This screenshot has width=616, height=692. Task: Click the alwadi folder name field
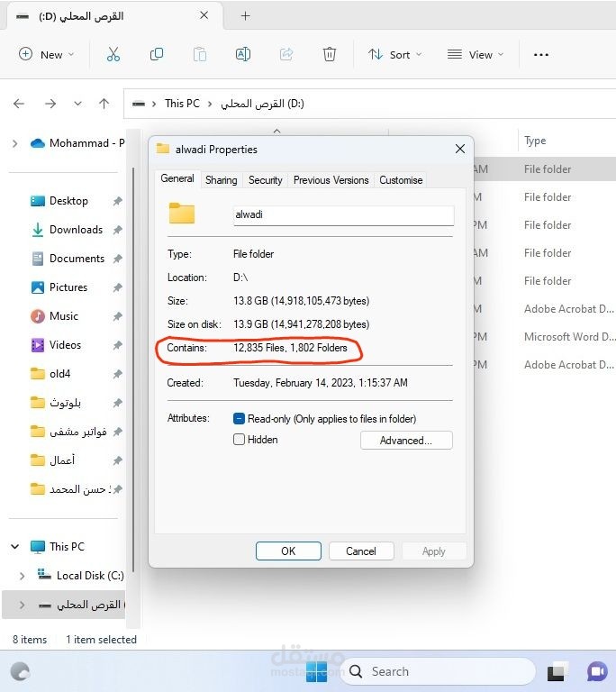pos(343,215)
